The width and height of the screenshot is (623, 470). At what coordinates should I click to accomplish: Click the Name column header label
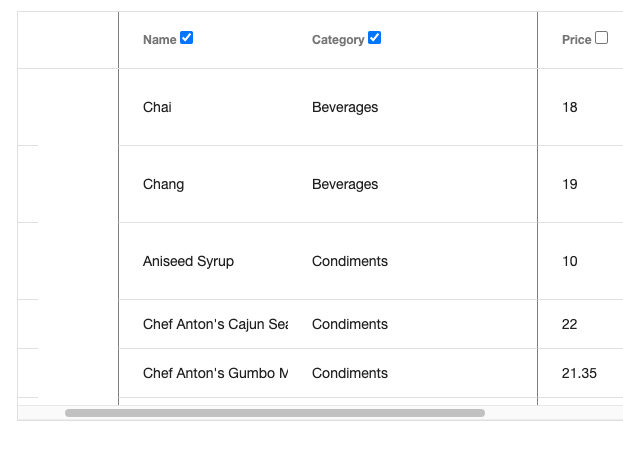[160, 40]
